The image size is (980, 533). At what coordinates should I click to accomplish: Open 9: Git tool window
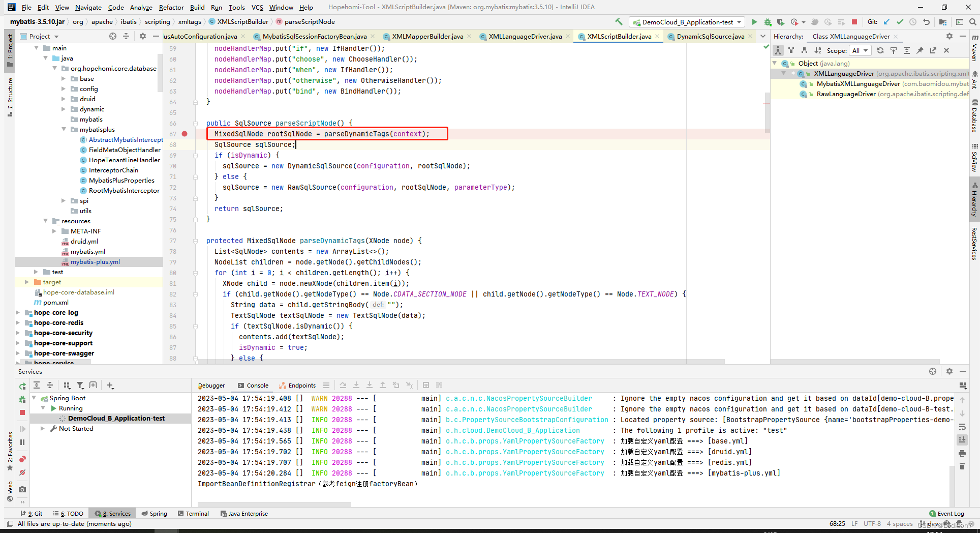coord(32,514)
